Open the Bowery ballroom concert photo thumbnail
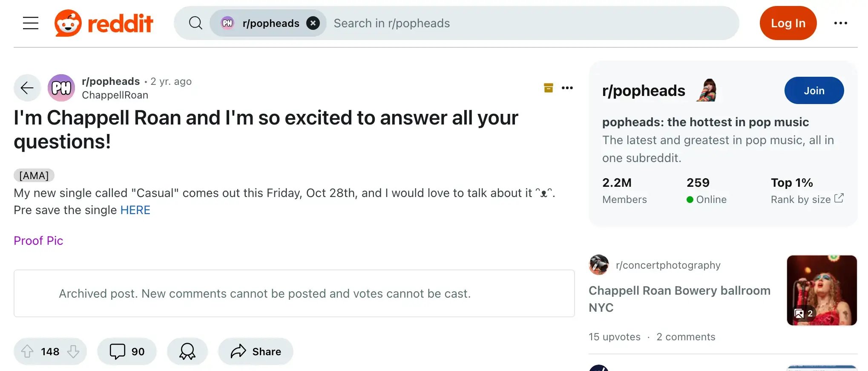Screen dimensions: 868x371 pyautogui.click(x=822, y=290)
